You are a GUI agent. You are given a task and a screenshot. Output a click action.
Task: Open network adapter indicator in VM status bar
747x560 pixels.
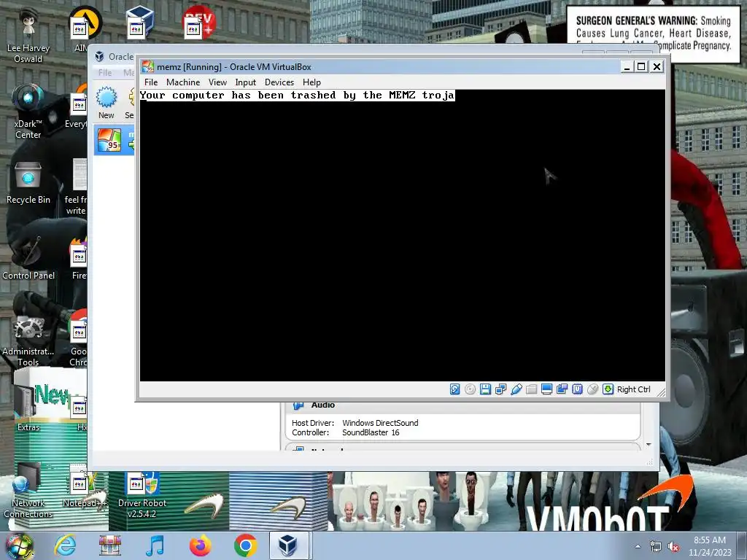(x=500, y=389)
